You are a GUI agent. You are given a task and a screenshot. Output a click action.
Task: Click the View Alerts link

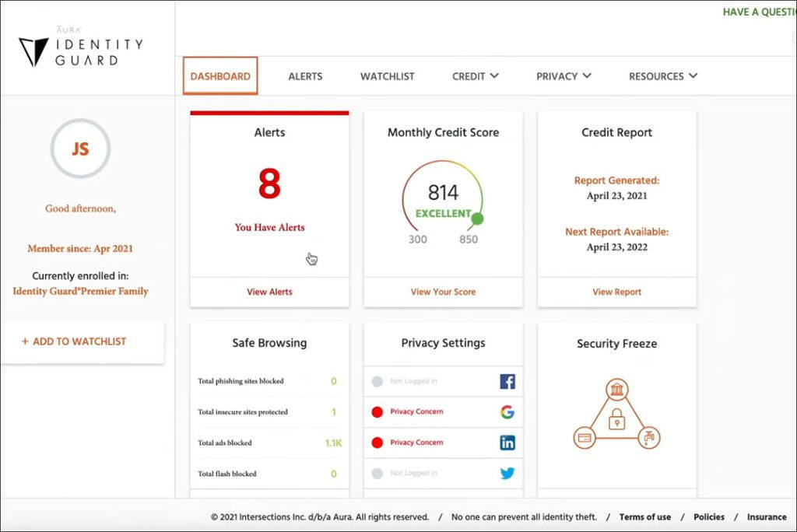(269, 292)
